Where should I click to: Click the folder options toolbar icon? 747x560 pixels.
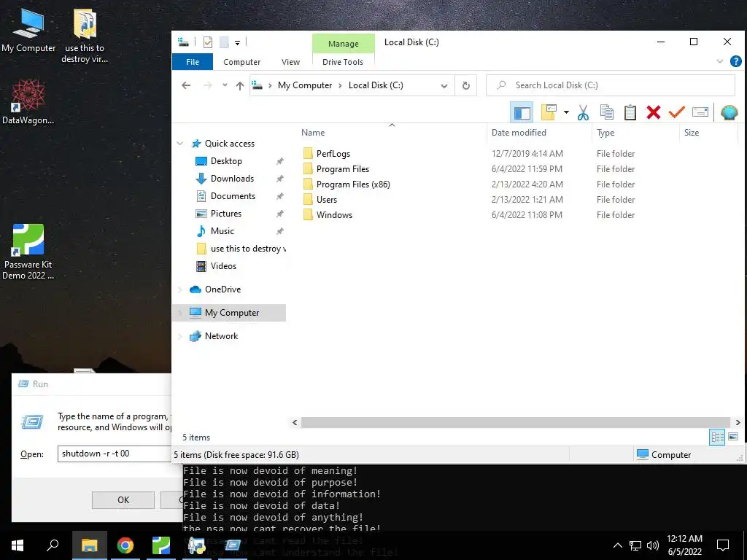click(x=549, y=113)
